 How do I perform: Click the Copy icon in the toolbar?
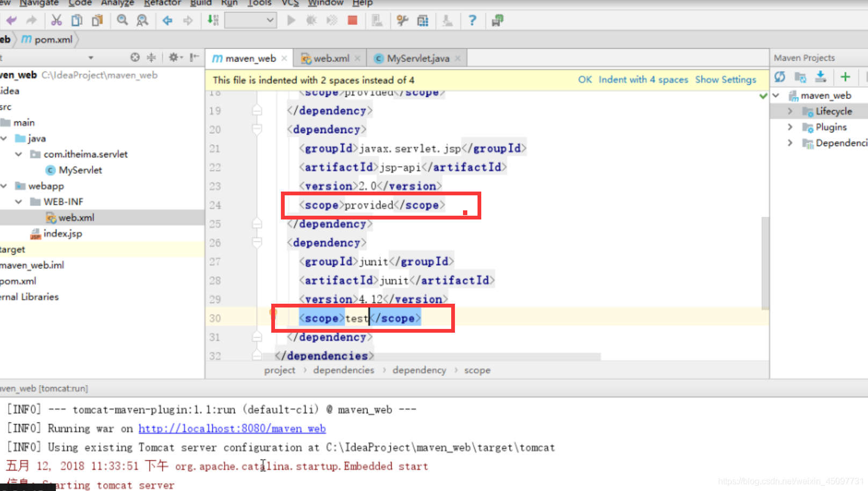pyautogui.click(x=77, y=21)
